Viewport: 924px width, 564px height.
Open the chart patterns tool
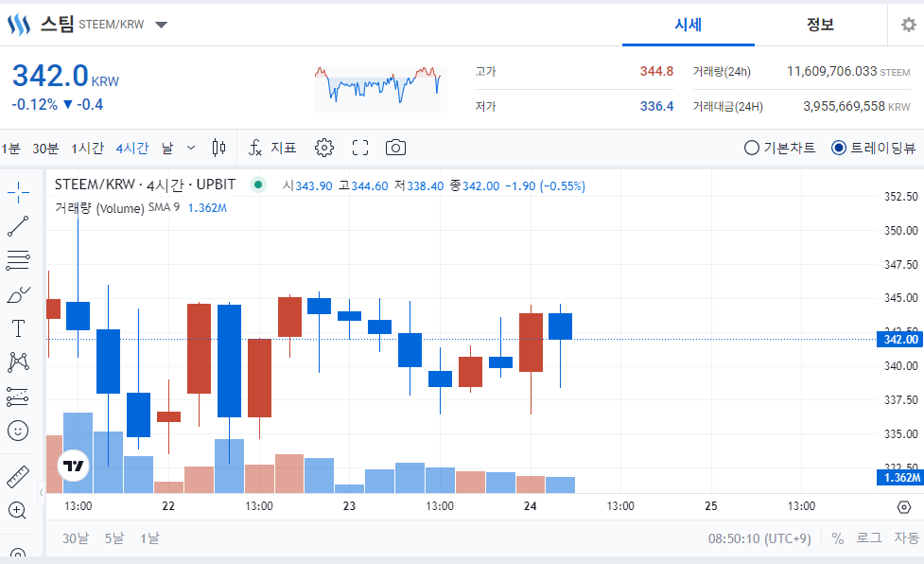click(x=18, y=361)
